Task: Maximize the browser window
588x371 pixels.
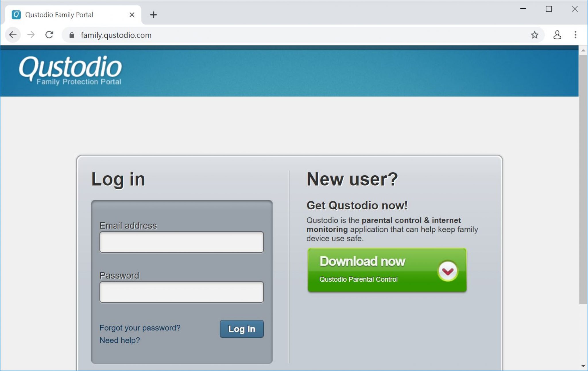Action: [x=549, y=9]
